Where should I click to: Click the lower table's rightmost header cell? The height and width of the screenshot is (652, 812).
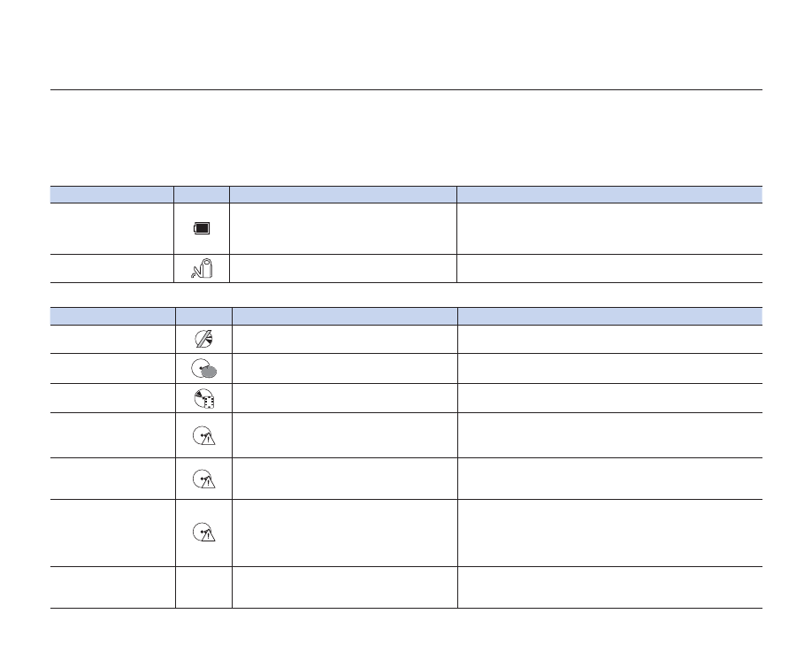coord(609,315)
